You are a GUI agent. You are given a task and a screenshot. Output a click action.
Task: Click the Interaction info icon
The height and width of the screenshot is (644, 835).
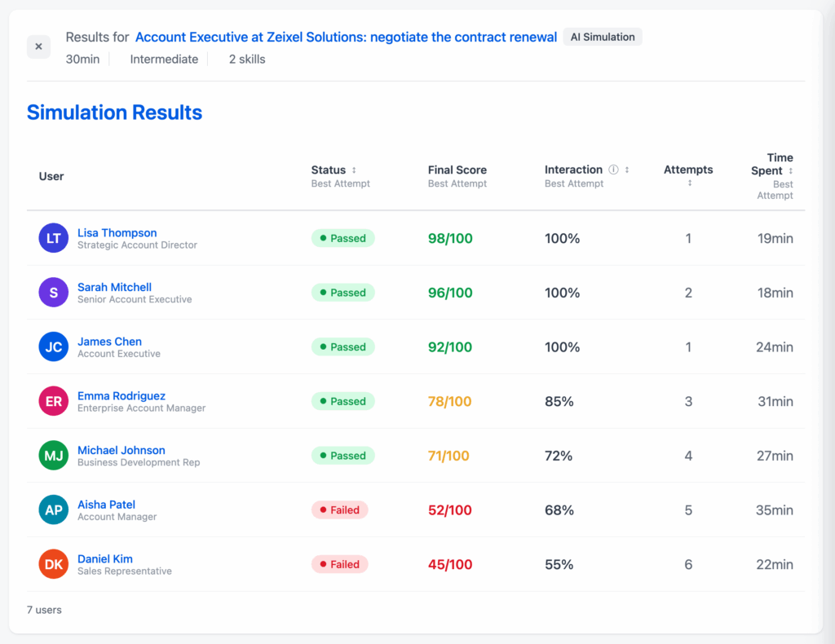pyautogui.click(x=613, y=170)
